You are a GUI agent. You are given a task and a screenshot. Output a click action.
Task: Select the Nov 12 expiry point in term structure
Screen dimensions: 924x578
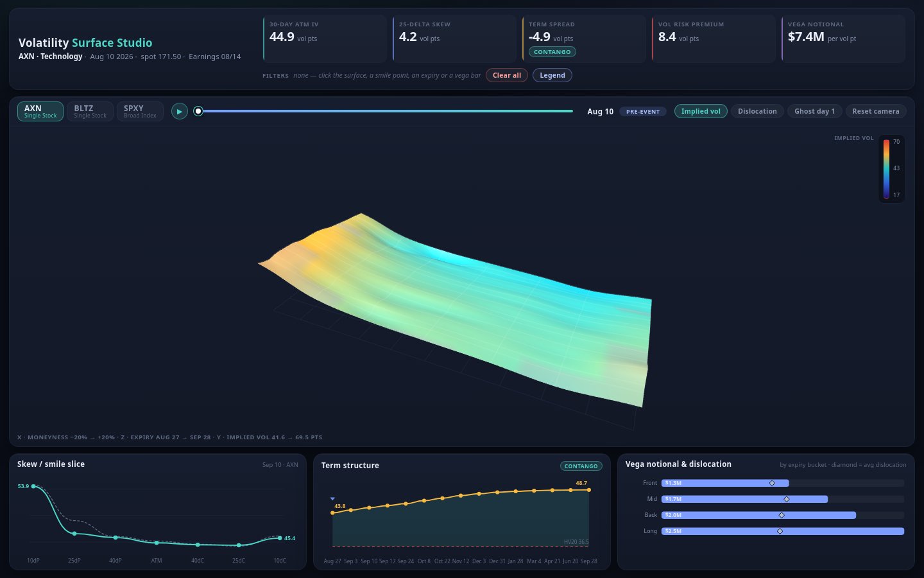click(461, 496)
